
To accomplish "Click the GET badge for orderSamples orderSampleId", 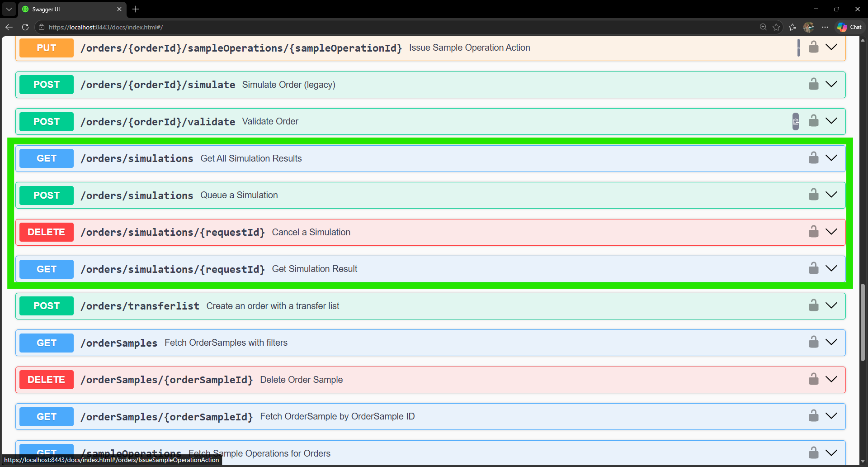I will (x=47, y=417).
